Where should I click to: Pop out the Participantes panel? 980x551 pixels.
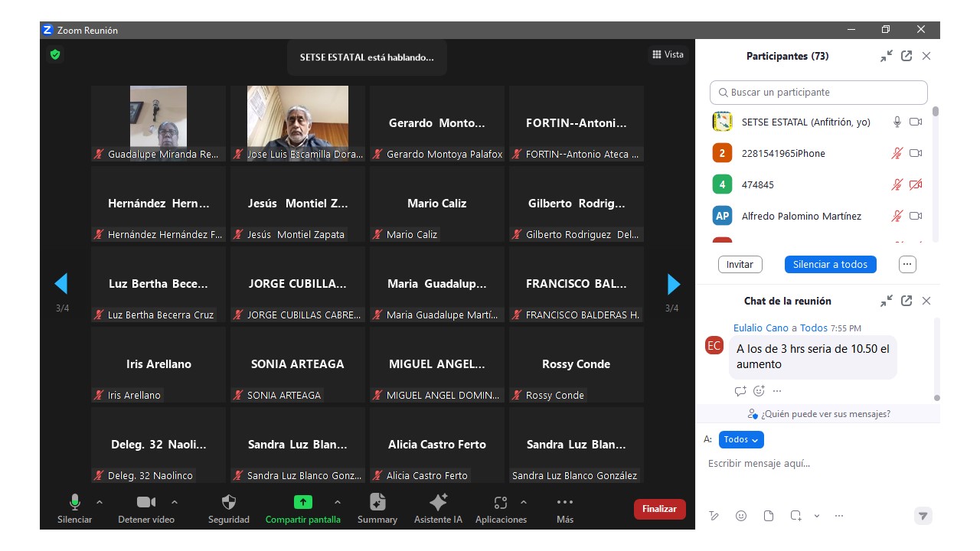point(906,56)
